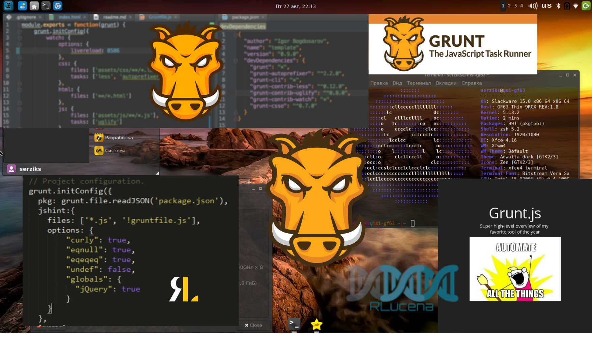Click the serziks user avatar icon
This screenshot has width=592, height=364.
11,169
